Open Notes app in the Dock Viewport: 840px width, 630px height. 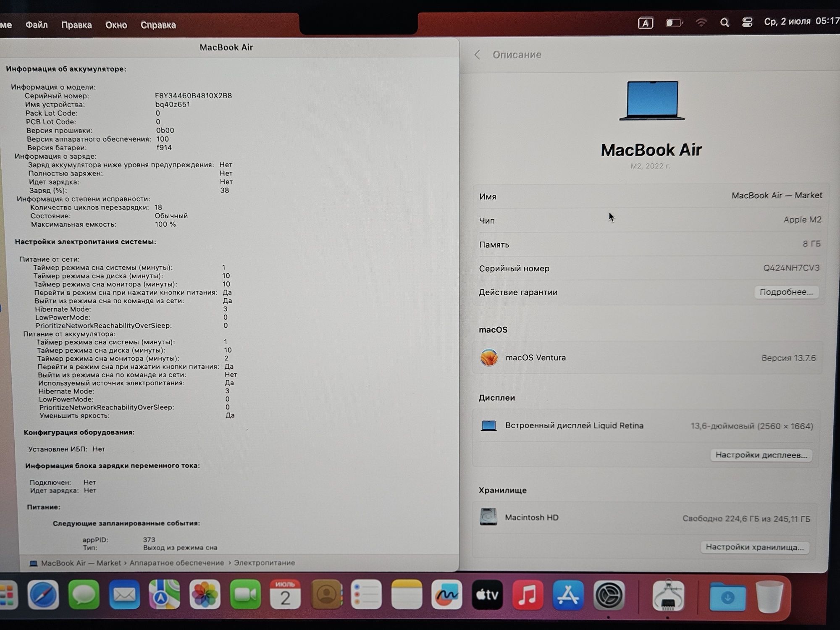[x=407, y=595]
